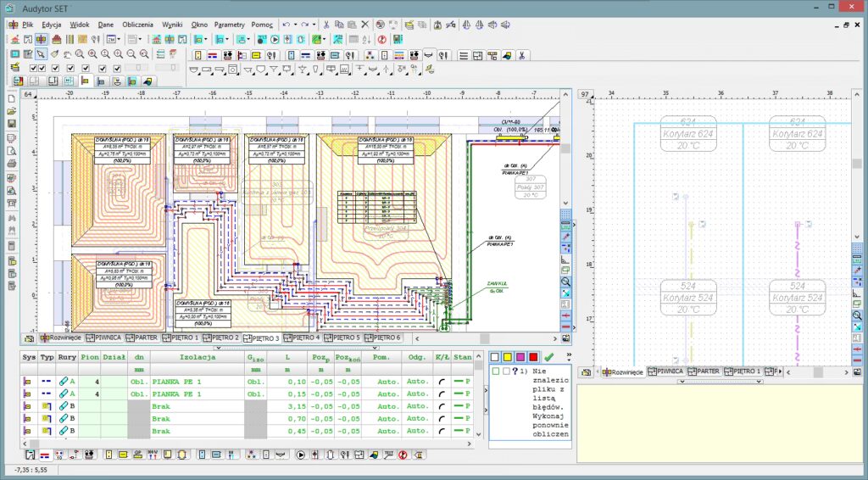Collapse drawing pane using the chevron below tabs
Viewport: 868px width, 480px height.
(x=219, y=347)
